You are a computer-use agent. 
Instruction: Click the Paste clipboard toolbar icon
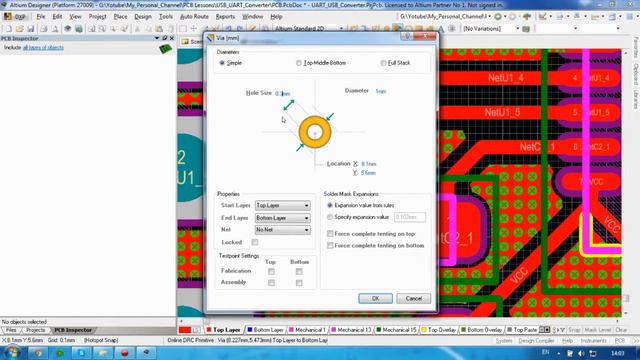[159, 29]
